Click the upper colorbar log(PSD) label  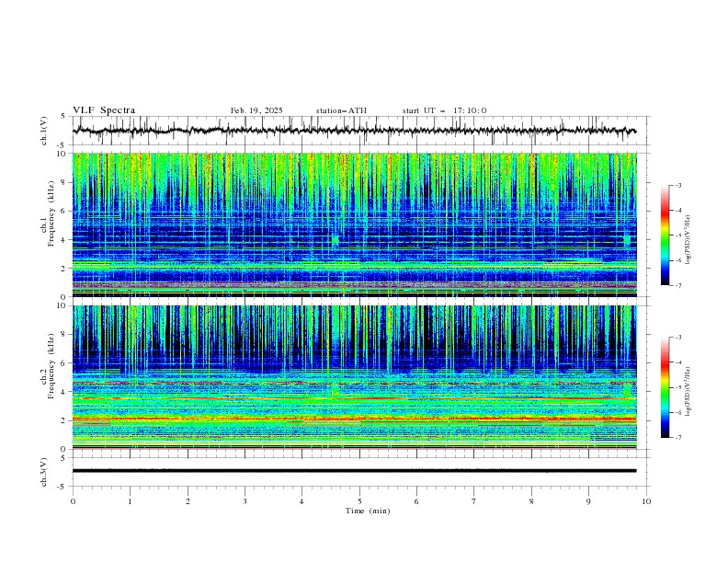point(688,240)
